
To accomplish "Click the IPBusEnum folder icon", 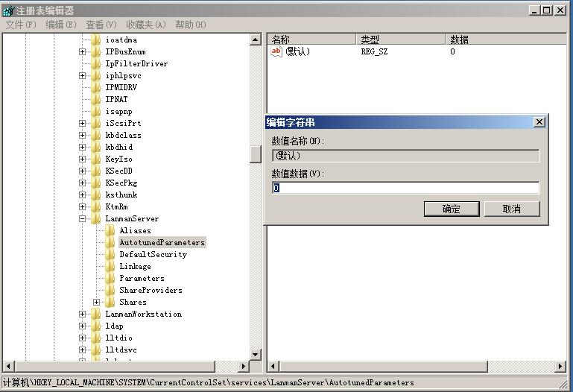I will (x=95, y=51).
